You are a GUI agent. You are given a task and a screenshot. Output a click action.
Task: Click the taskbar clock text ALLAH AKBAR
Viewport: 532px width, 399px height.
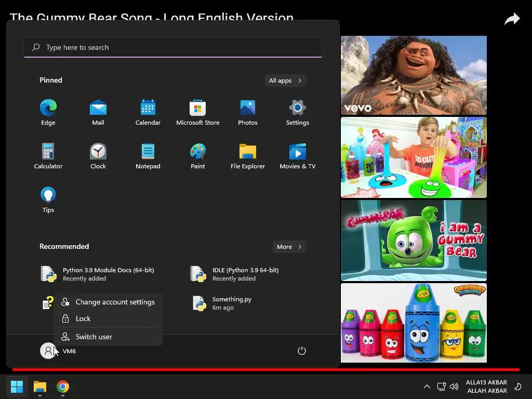click(487, 391)
